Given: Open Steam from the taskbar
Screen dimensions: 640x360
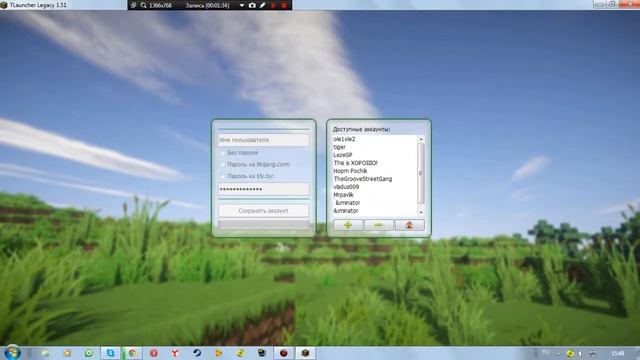Looking at the screenshot, I should click(197, 353).
